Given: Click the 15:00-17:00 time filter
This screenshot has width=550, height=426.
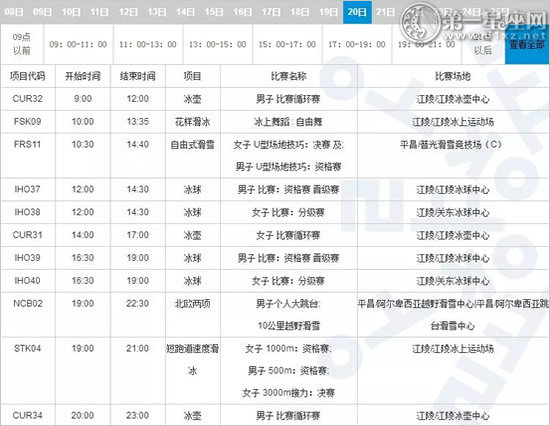Looking at the screenshot, I should (287, 44).
